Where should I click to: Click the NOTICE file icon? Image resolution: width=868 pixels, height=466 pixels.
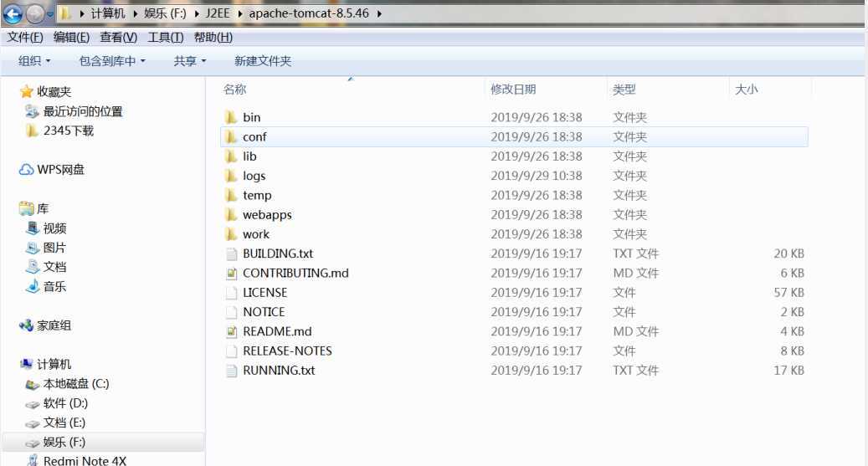pyautogui.click(x=231, y=311)
